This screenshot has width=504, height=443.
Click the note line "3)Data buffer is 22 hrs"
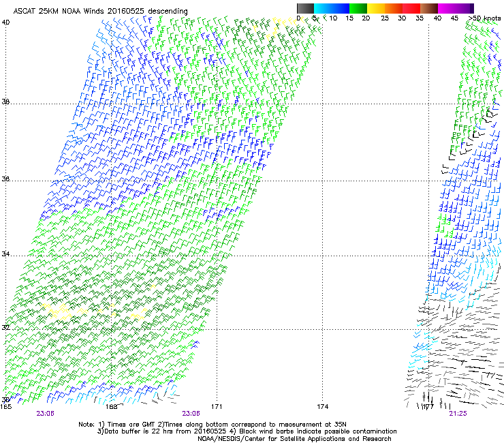[247, 431]
